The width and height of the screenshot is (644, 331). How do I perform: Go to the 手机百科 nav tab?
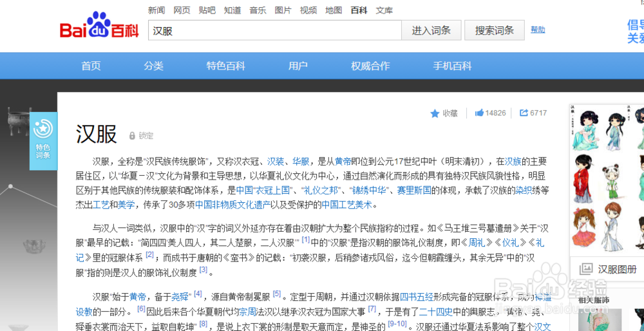tap(452, 66)
